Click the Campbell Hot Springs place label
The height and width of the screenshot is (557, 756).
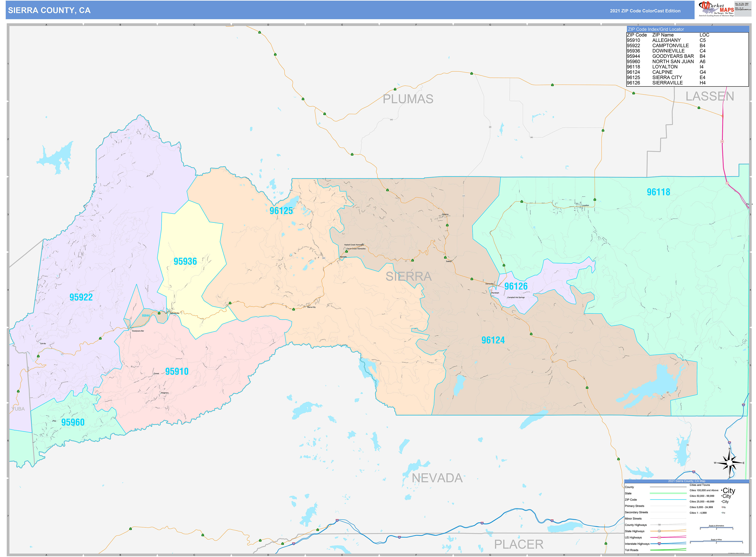516,297
